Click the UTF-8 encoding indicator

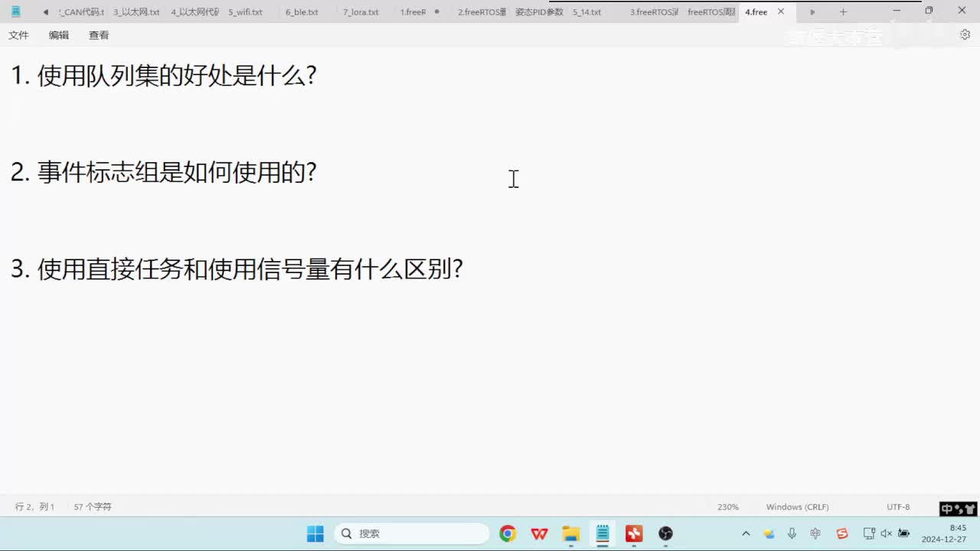tap(898, 507)
